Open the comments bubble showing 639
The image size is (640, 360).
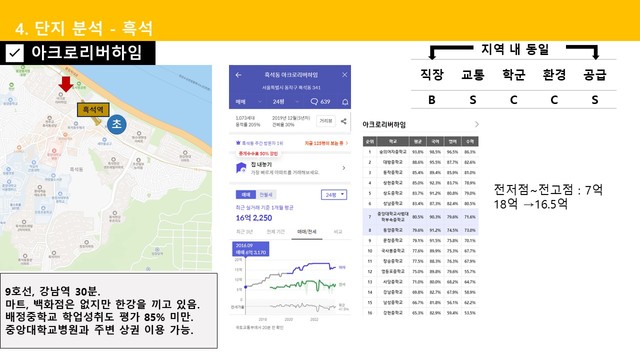tap(320, 102)
